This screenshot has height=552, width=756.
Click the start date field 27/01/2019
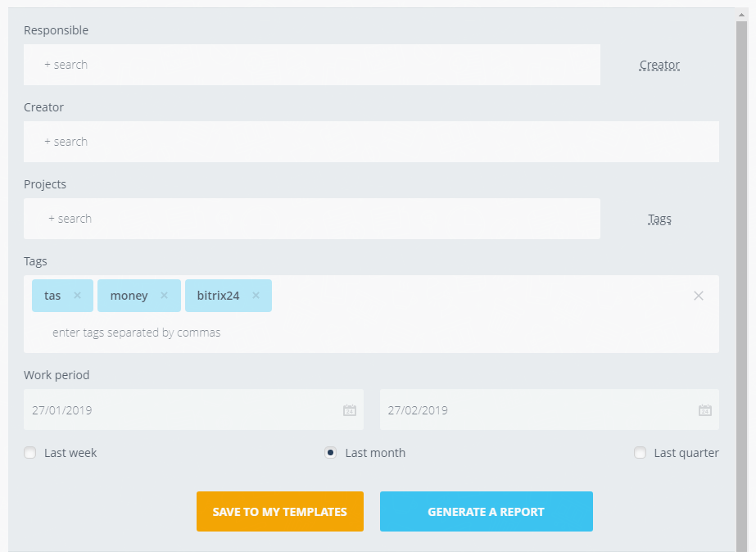tap(193, 409)
